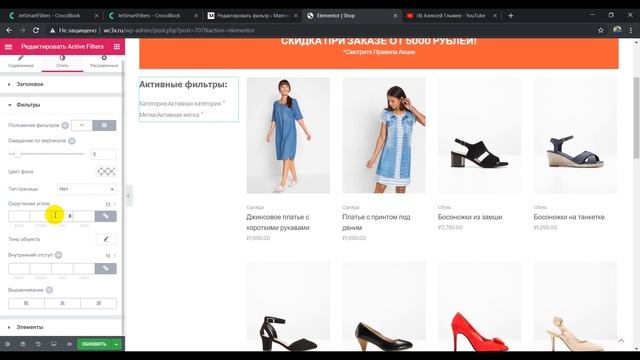Expand the Заголовок section
The height and width of the screenshot is (360, 640).
[61, 84]
